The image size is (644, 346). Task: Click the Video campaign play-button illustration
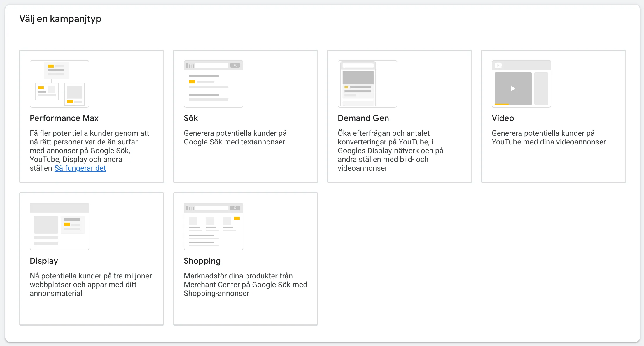521,84
